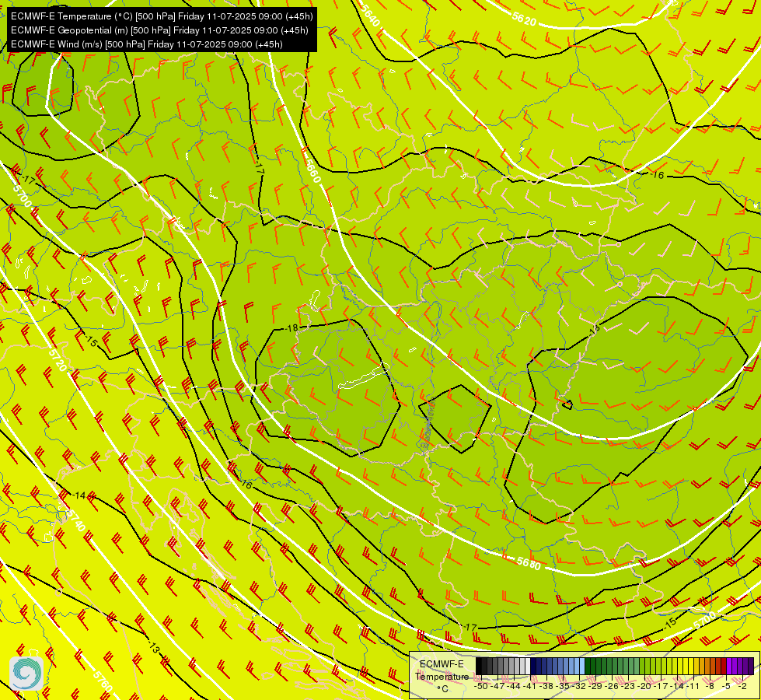The image size is (761, 700).
Task: Click the -44 value in the legend scale
Action: [x=515, y=687]
